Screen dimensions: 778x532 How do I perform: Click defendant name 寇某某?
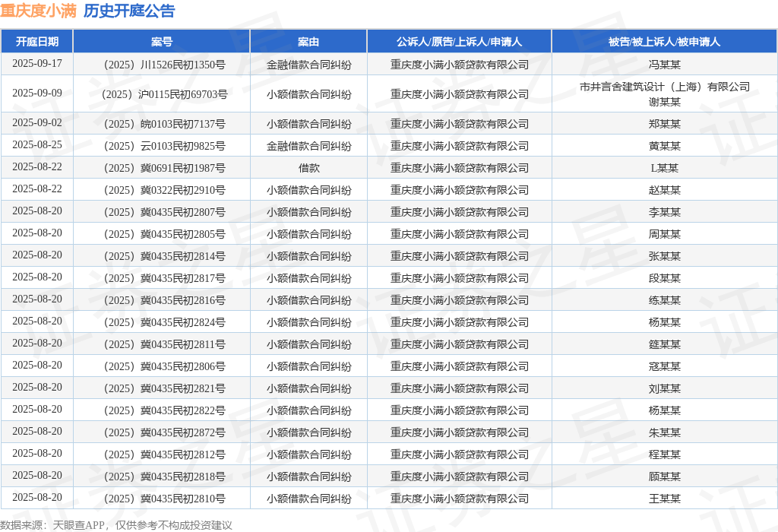(x=664, y=366)
